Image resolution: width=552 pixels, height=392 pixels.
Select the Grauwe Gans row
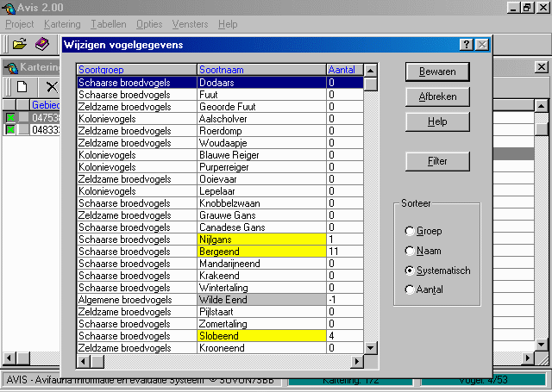[x=220, y=215]
